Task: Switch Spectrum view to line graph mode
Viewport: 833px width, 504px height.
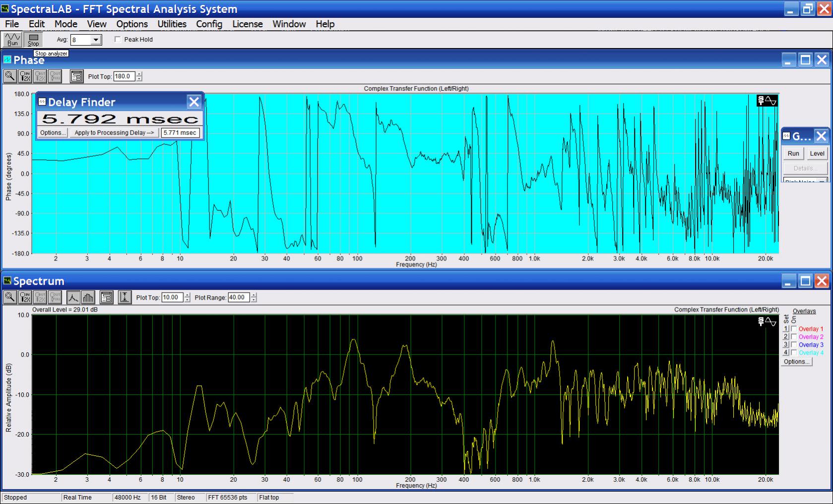Action: (x=73, y=297)
